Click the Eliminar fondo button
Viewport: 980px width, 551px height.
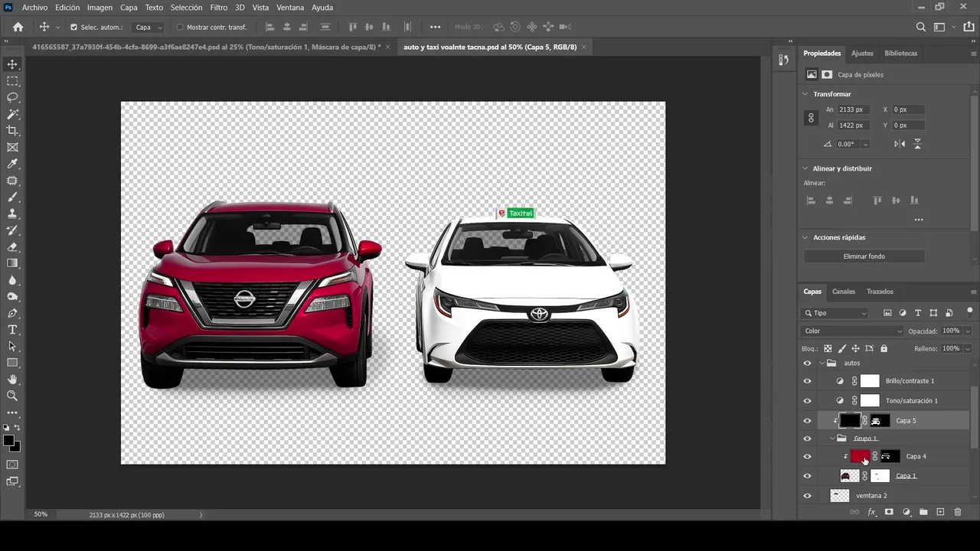[x=864, y=256]
